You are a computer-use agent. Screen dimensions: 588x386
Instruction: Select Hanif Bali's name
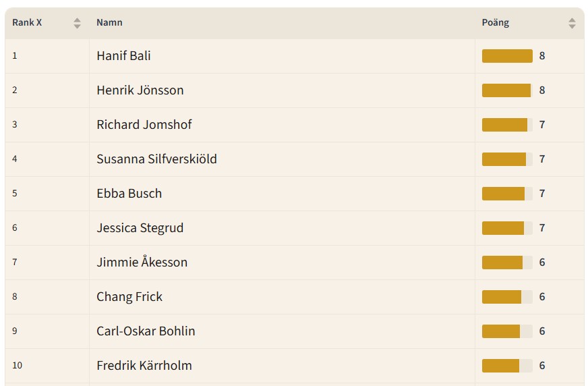pos(123,56)
